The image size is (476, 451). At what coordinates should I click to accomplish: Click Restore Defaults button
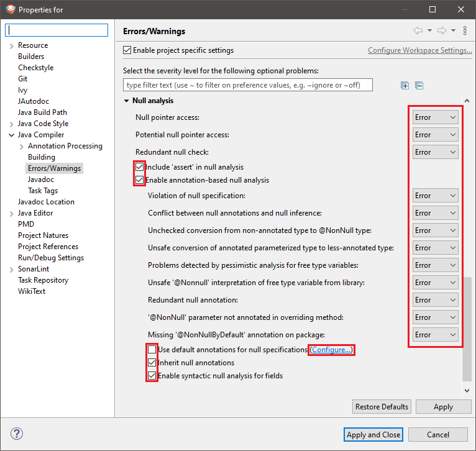pos(382,407)
